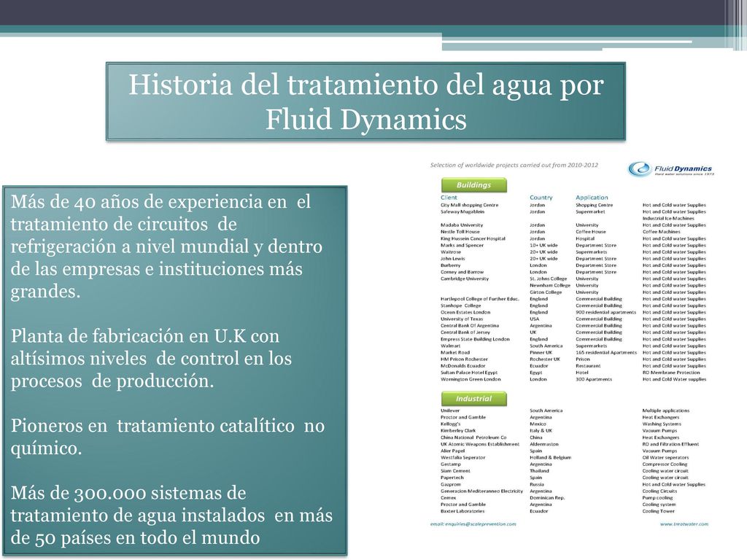Image resolution: width=747 pixels, height=560 pixels.
Task: Click 'Central Bank Of Argentina' client row
Action: click(470, 326)
